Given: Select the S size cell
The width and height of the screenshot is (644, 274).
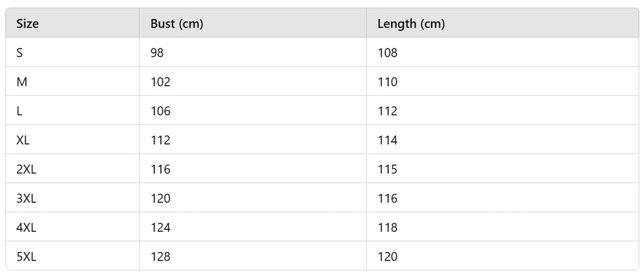Looking at the screenshot, I should pyautogui.click(x=19, y=53).
